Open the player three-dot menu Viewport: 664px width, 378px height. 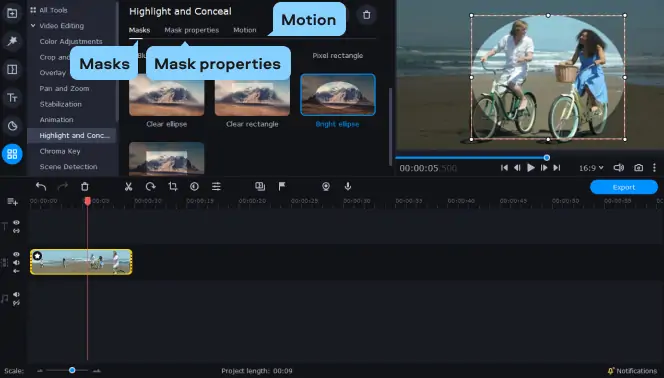[x=654, y=168]
